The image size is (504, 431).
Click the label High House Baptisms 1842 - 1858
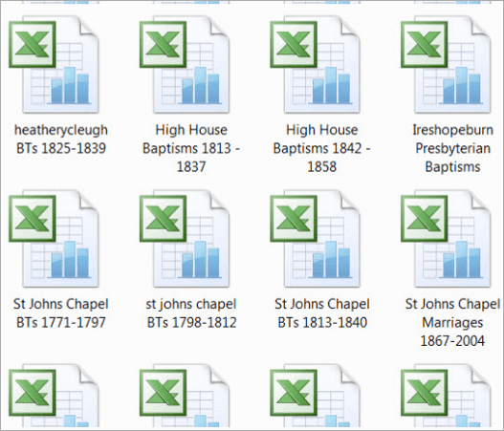coord(321,148)
